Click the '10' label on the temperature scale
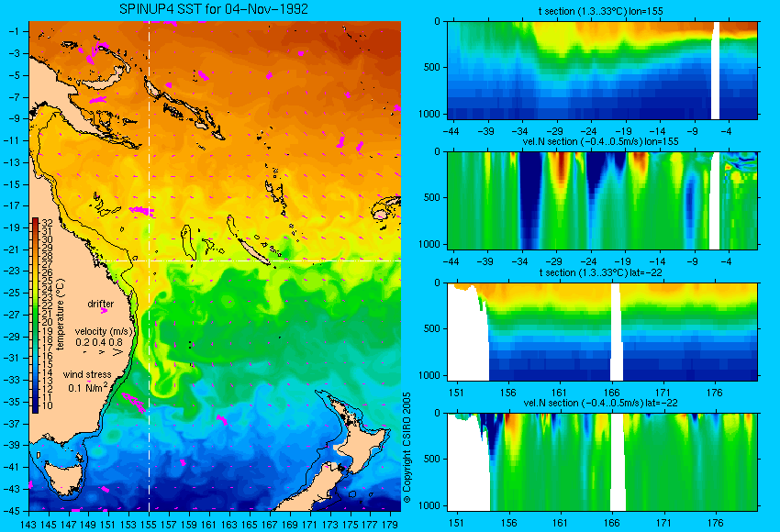The image size is (780, 532). tap(47, 405)
